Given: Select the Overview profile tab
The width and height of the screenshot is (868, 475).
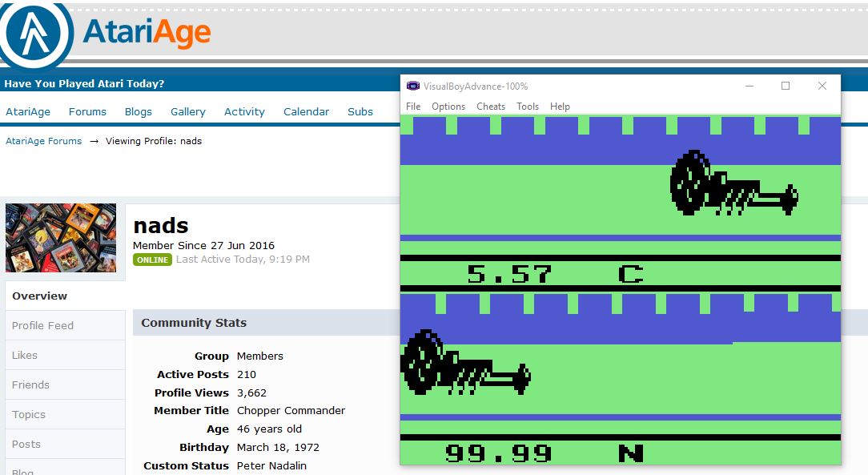Looking at the screenshot, I should [x=66, y=296].
